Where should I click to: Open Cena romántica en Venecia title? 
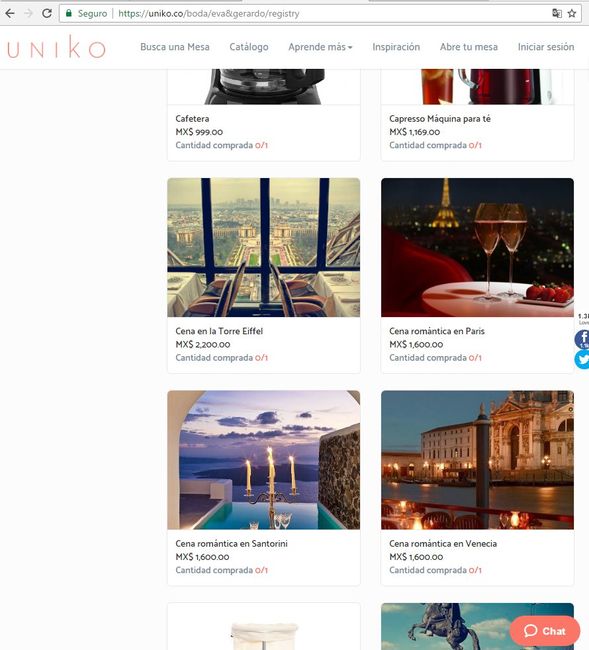pyautogui.click(x=443, y=543)
